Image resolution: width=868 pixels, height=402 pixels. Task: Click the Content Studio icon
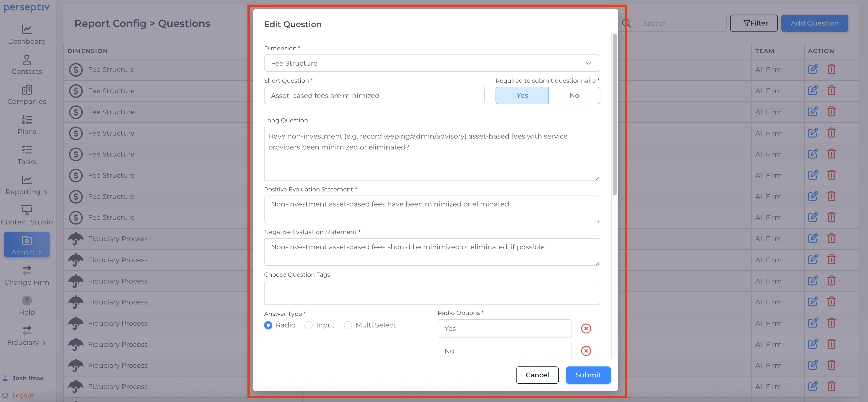pos(27,210)
